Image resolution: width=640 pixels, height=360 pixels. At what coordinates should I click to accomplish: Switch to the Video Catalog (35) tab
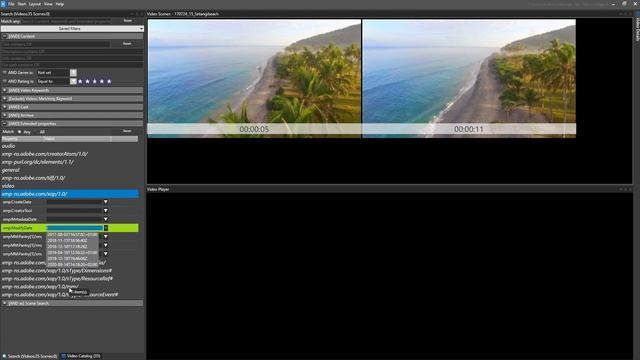[81, 356]
